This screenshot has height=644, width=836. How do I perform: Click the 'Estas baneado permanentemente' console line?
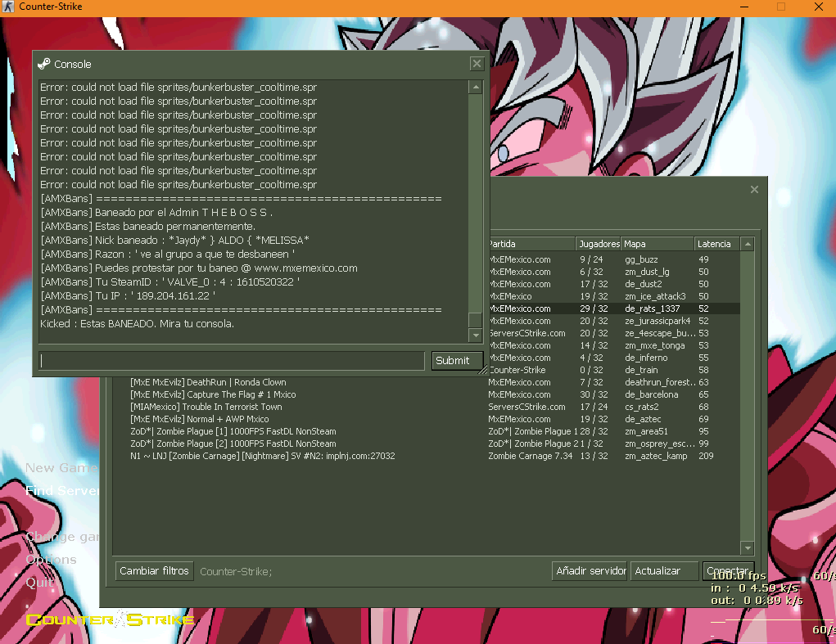tap(147, 227)
